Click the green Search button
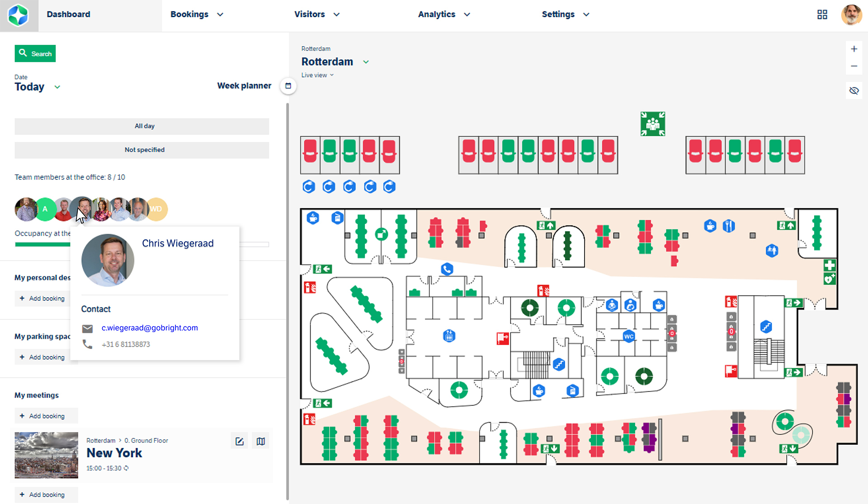 35,53
